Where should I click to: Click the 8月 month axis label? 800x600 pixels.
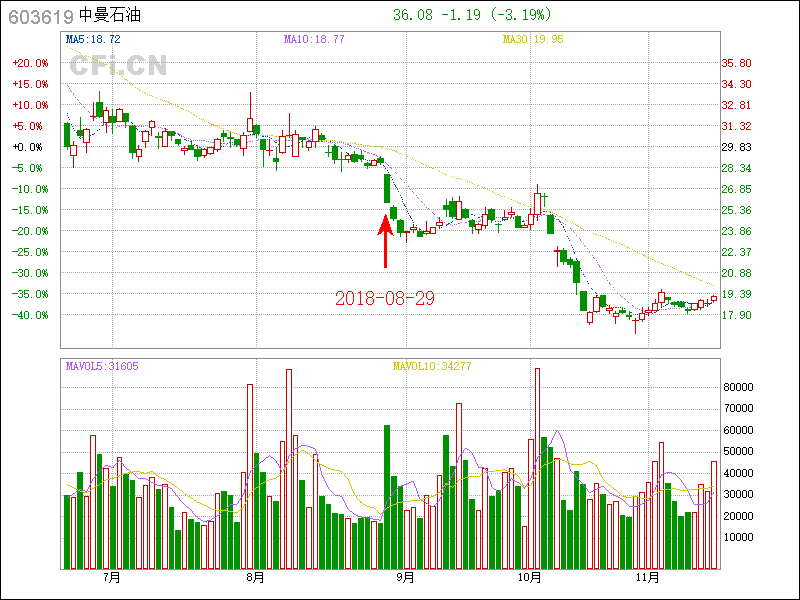tap(256, 578)
